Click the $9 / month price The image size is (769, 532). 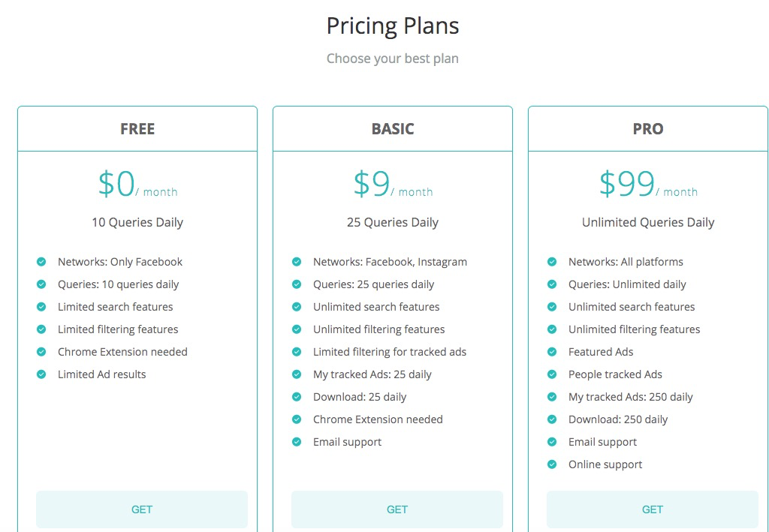point(393,185)
